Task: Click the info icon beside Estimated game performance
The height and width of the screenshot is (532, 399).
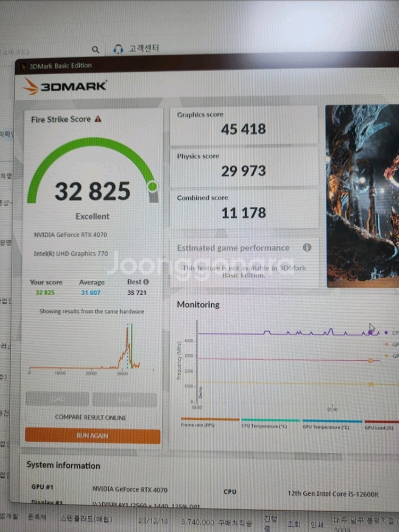Action: 307,247
